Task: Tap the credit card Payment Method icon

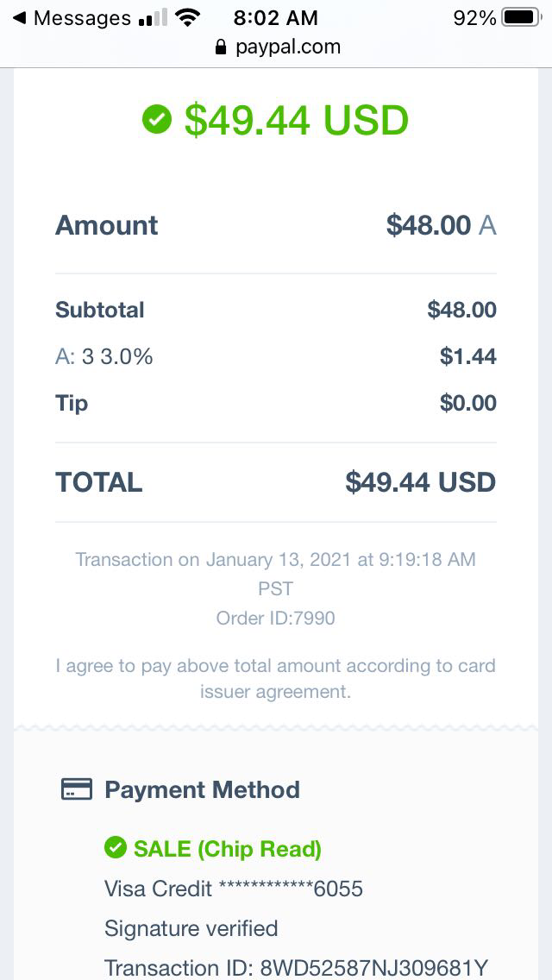Action: click(x=77, y=789)
